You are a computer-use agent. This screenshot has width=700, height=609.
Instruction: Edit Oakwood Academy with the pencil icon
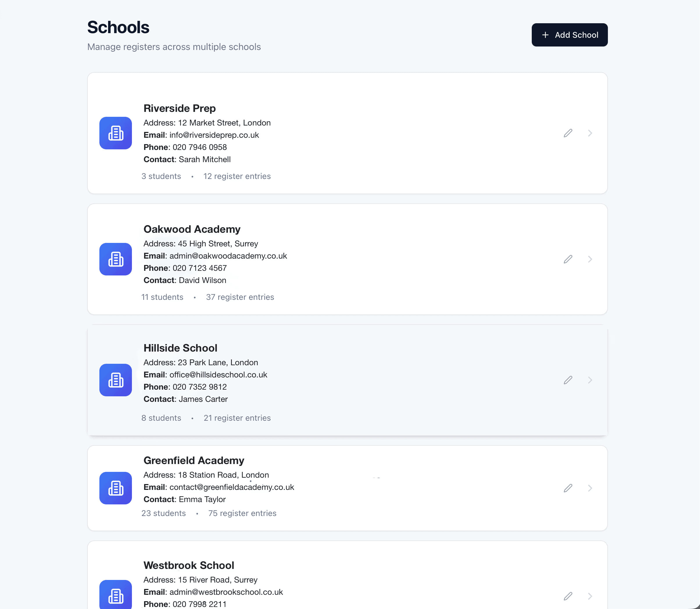point(568,259)
